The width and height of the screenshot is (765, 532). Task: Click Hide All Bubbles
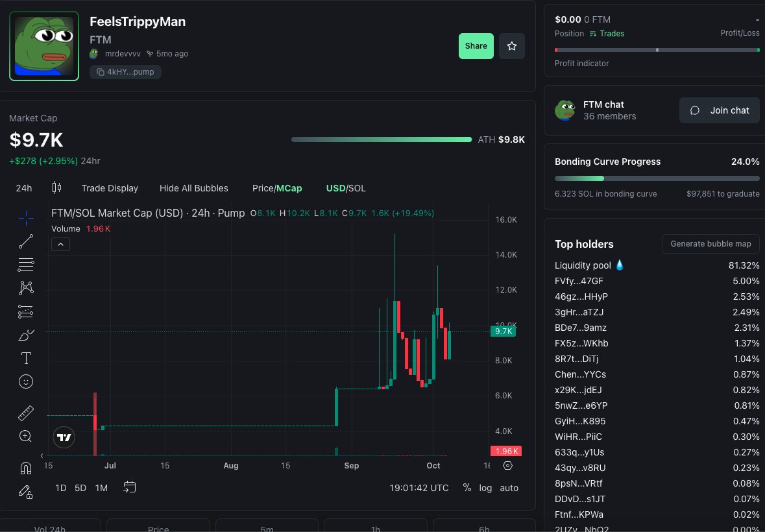click(x=194, y=188)
